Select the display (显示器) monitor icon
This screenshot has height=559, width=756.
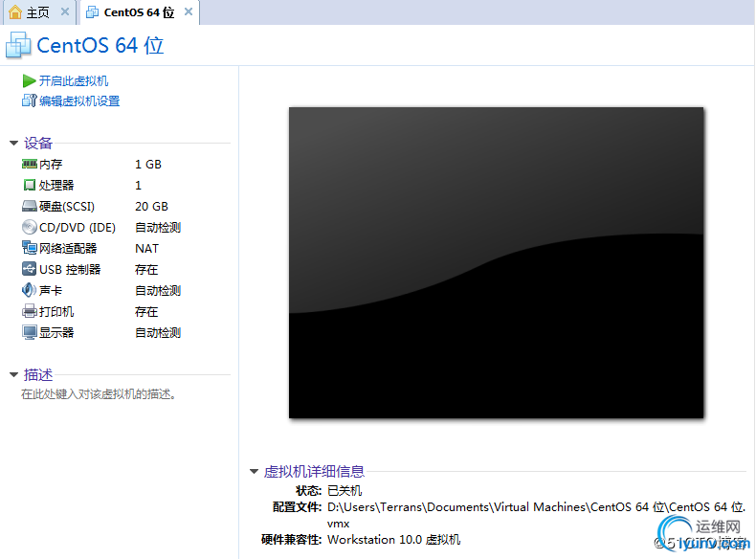coord(30,332)
